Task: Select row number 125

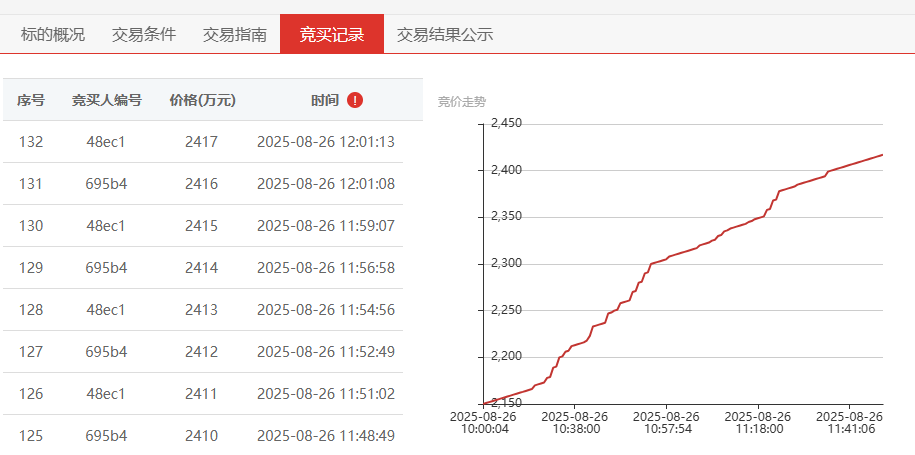Action: click(31, 436)
